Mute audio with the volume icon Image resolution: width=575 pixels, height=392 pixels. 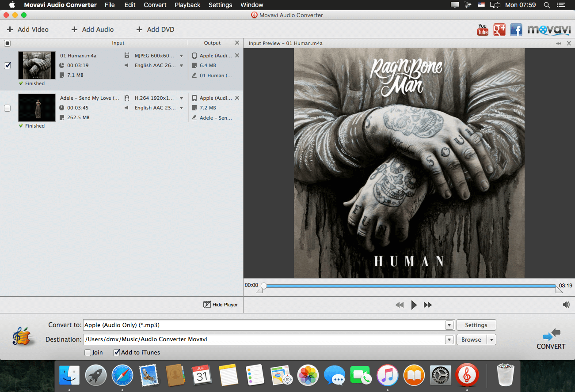click(x=566, y=305)
